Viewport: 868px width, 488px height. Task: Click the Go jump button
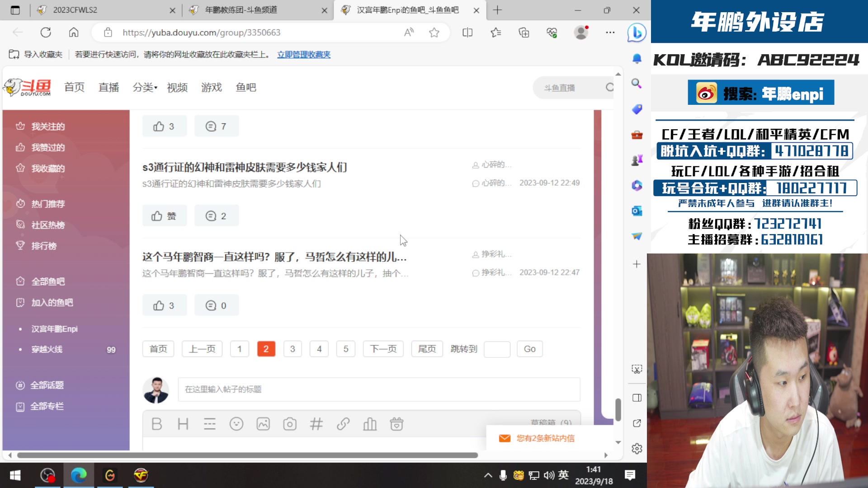pyautogui.click(x=529, y=349)
